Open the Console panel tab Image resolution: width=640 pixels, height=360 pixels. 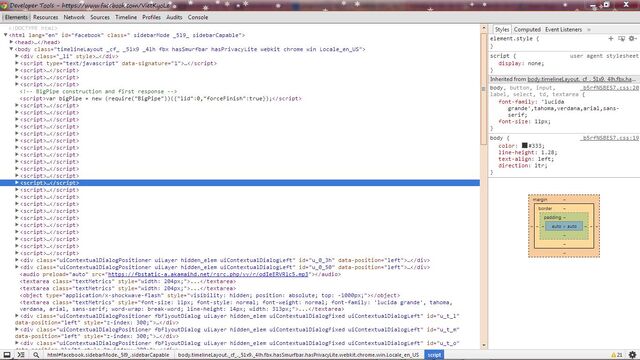coord(198,17)
